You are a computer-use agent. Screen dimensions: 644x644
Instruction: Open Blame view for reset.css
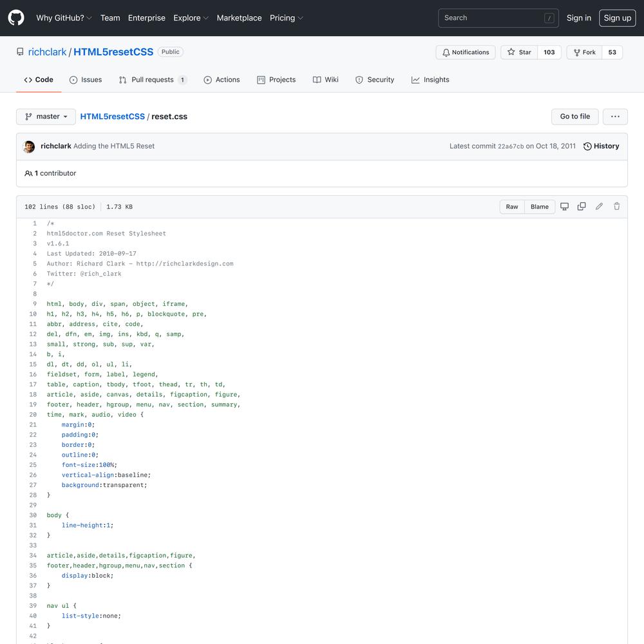(539, 207)
